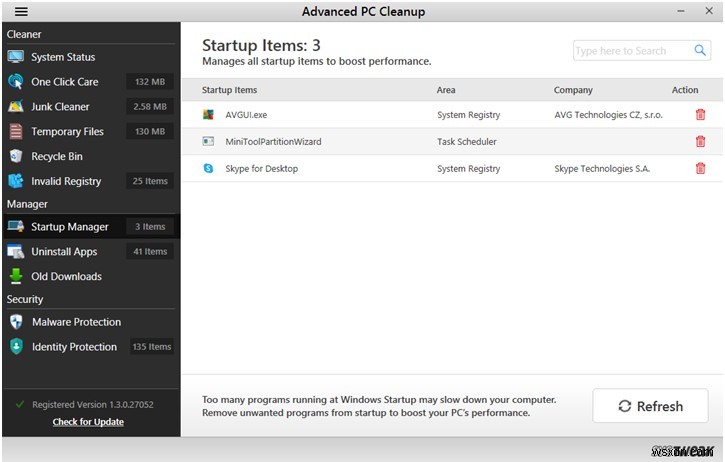The height and width of the screenshot is (462, 725).
Task: Select Invalid Registry in sidebar
Action: pyautogui.click(x=66, y=181)
